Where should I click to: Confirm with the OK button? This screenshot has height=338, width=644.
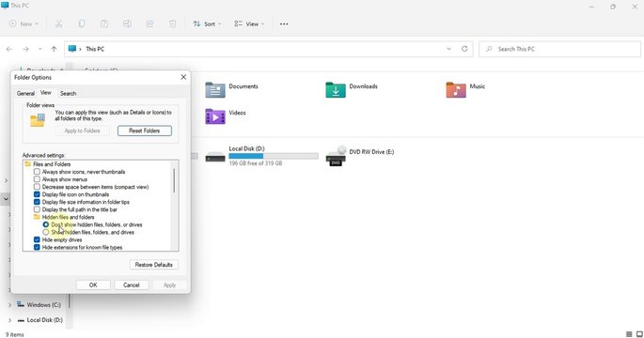(x=93, y=285)
